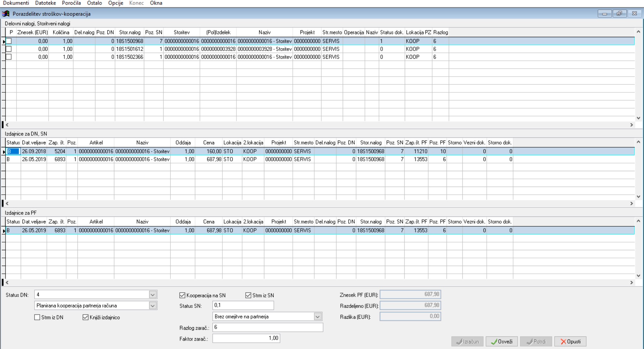The width and height of the screenshot is (644, 349).
Task: Click the Izračun button
Action: pos(467,341)
